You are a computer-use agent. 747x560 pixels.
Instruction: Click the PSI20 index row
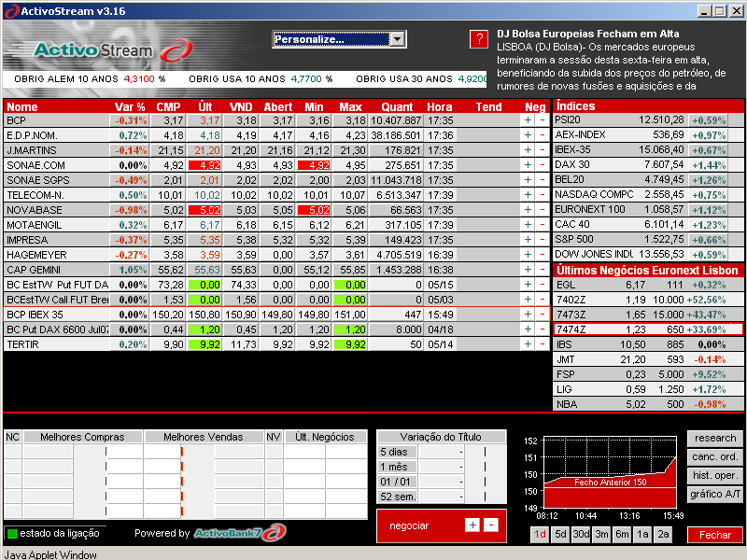[648, 120]
